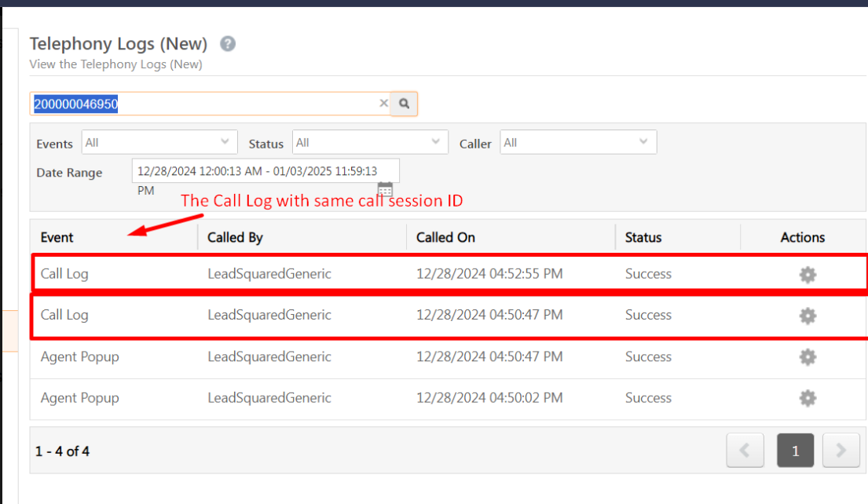This screenshot has width=868, height=504.
Task: Click the search magnifier button
Action: tap(405, 104)
